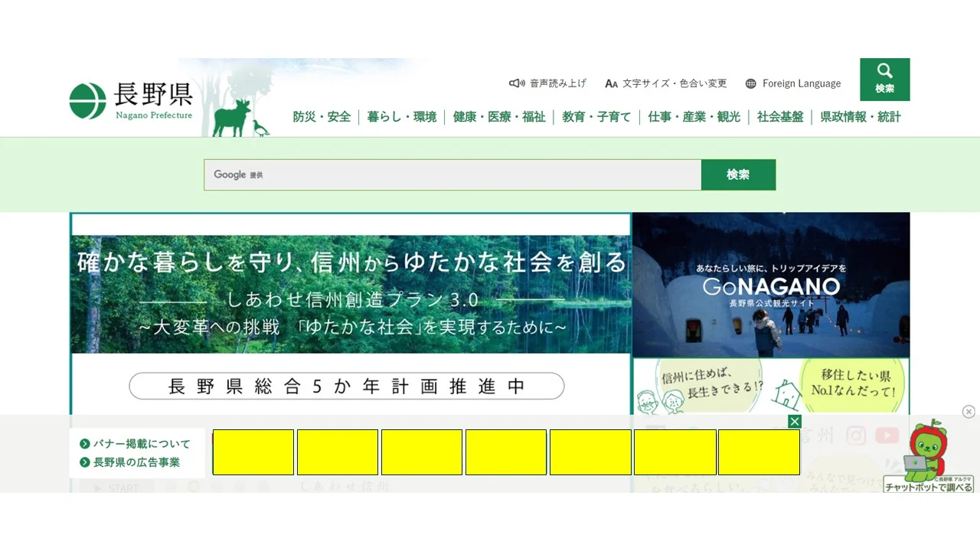Open the 教育・子育て menu
980x551 pixels.
[x=596, y=117]
